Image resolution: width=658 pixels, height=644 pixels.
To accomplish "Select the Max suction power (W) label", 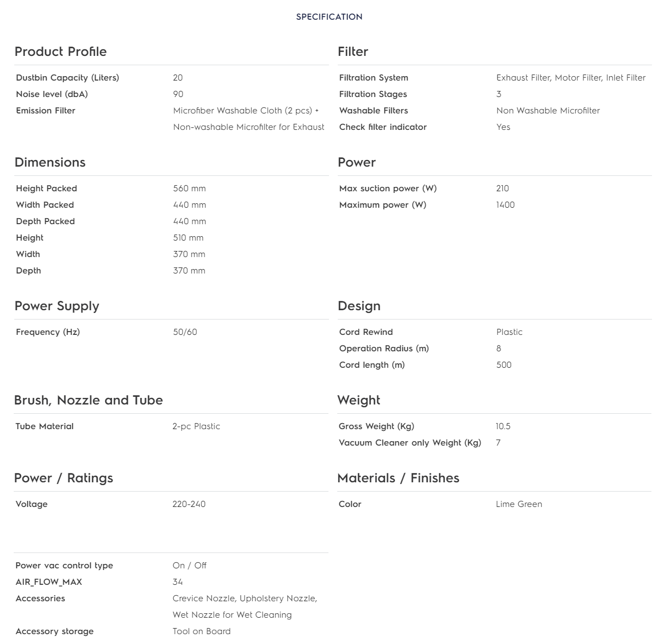I will [x=388, y=189].
